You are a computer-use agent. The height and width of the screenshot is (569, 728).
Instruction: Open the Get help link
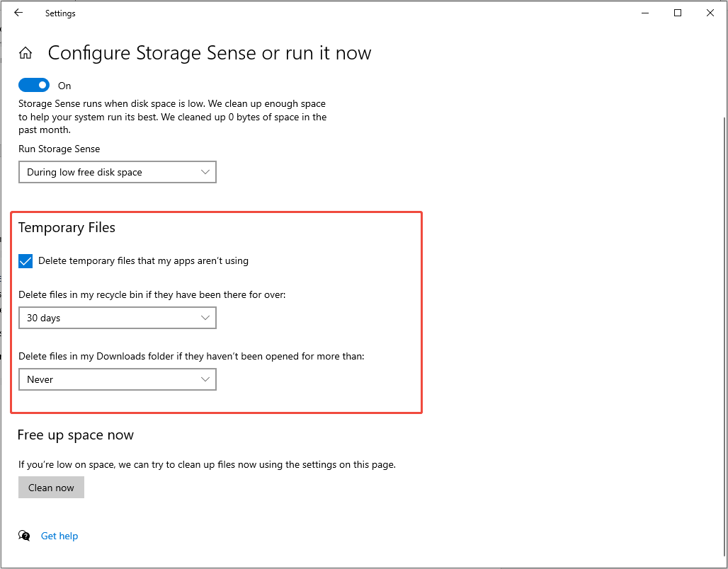pos(59,536)
